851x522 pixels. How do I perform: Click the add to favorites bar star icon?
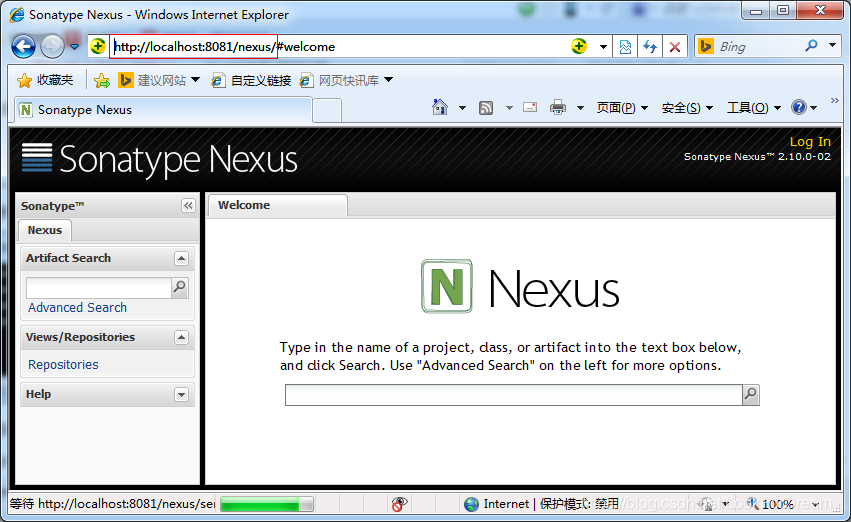click(101, 81)
